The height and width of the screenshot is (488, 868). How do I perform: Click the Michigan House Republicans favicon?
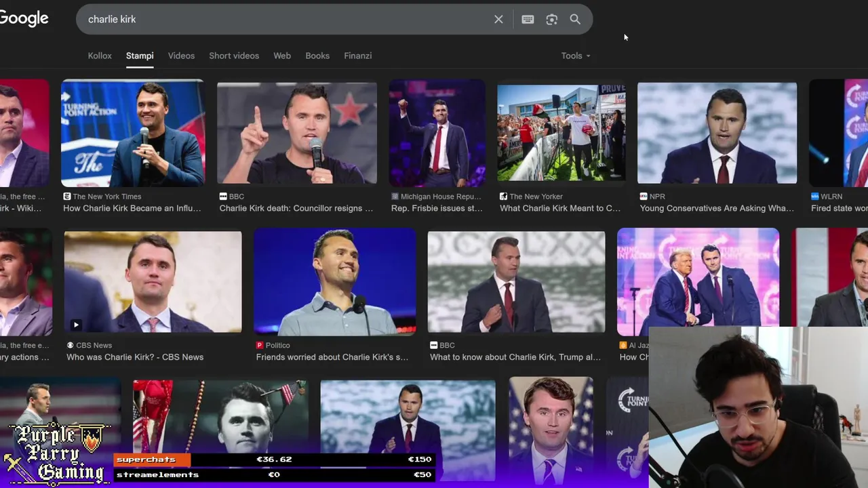pyautogui.click(x=395, y=197)
